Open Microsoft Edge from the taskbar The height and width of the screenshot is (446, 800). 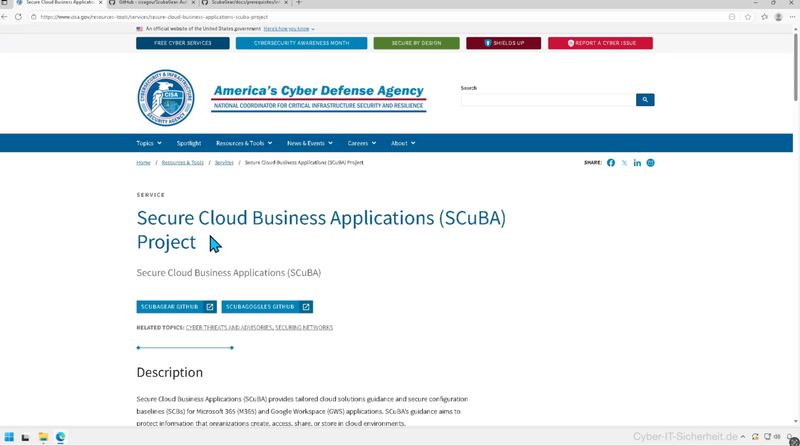tap(60, 437)
